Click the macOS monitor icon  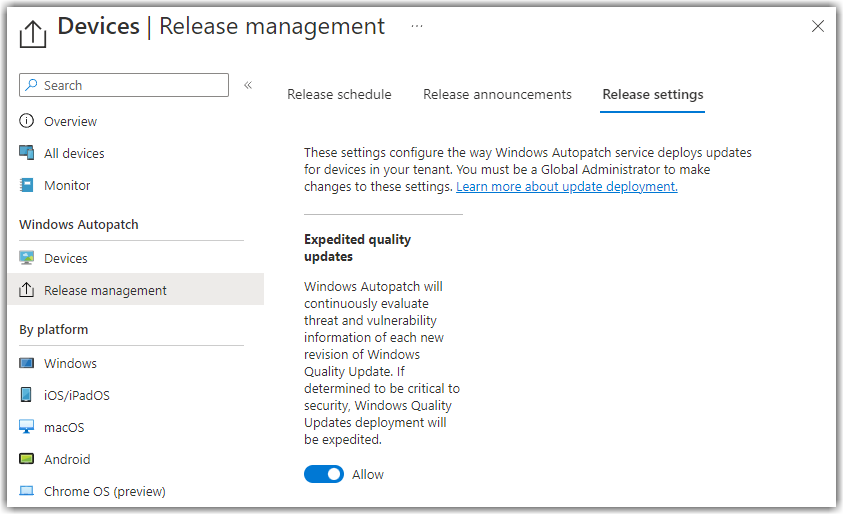pyautogui.click(x=26, y=427)
